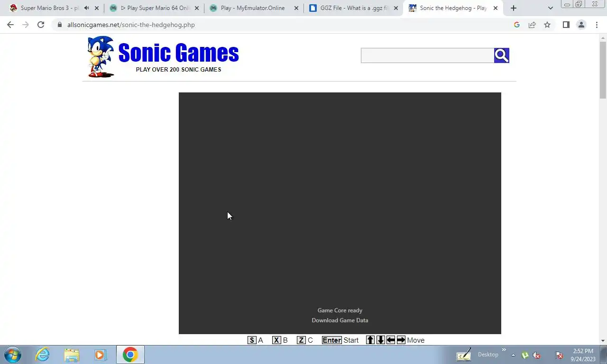The width and height of the screenshot is (607, 364).
Task: Close the GGZ File tab
Action: pyautogui.click(x=396, y=8)
